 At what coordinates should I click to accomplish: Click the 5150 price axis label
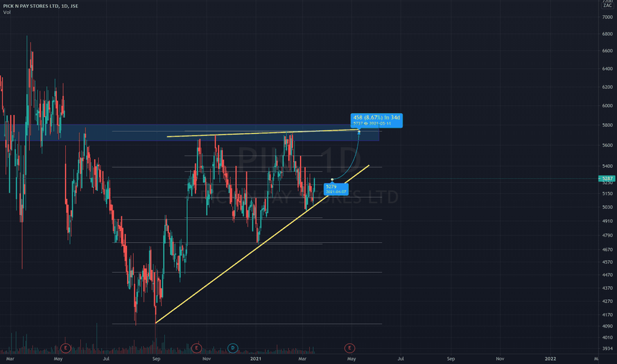[x=607, y=193]
